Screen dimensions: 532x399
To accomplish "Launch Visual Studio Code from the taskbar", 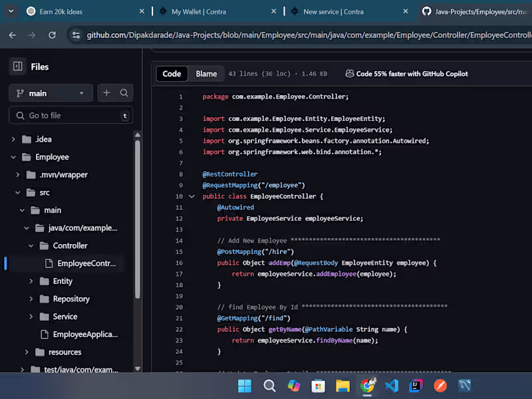I will coord(391,385).
